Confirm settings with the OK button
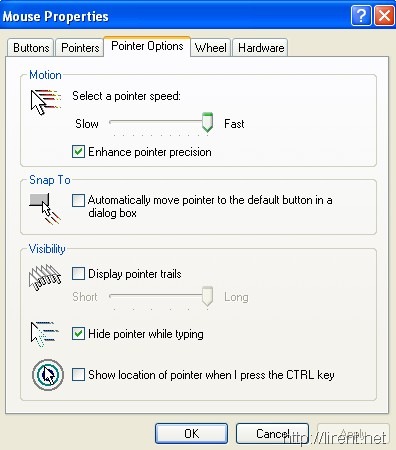 [x=192, y=434]
